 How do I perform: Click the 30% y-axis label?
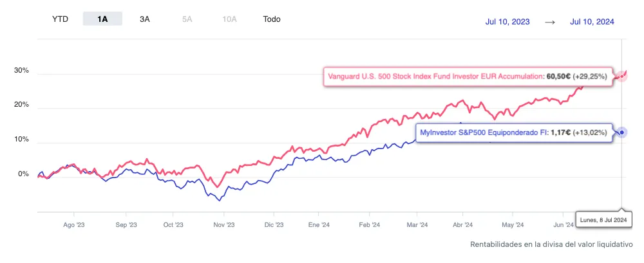(21, 71)
